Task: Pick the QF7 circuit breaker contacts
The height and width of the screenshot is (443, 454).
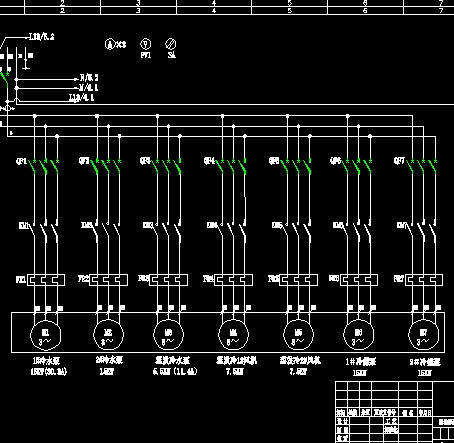Action: (x=422, y=166)
